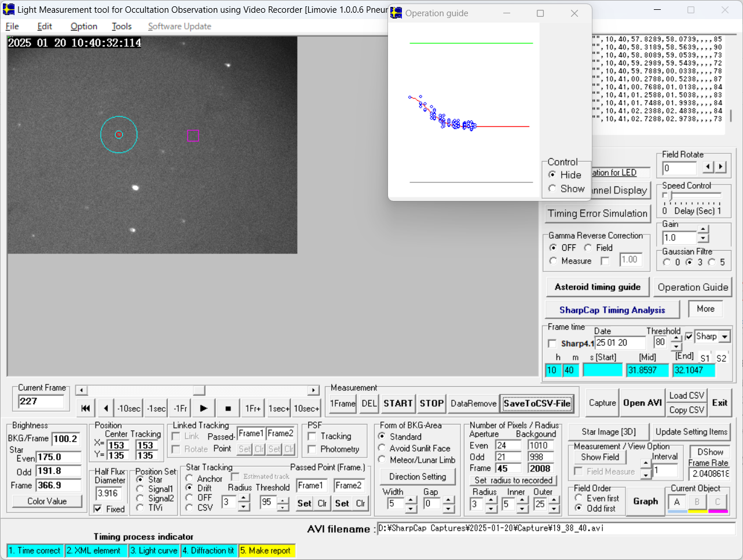Skip forward ten seconds with 10sec+

pyautogui.click(x=306, y=408)
